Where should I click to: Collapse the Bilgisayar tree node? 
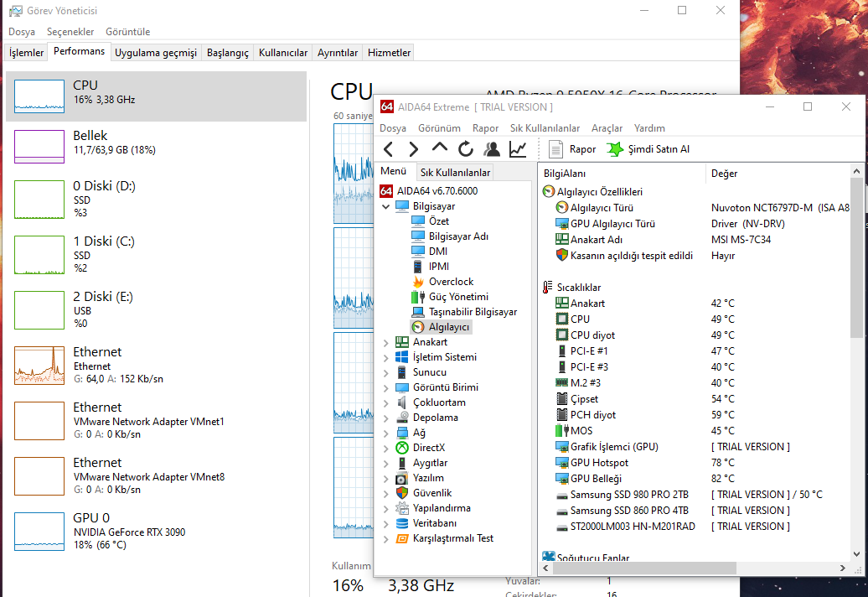(x=386, y=206)
